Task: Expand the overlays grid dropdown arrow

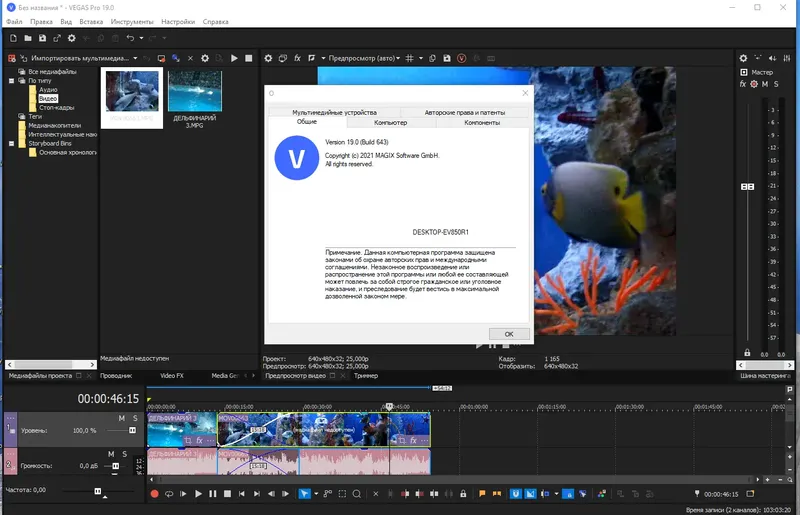Action: [x=421, y=58]
